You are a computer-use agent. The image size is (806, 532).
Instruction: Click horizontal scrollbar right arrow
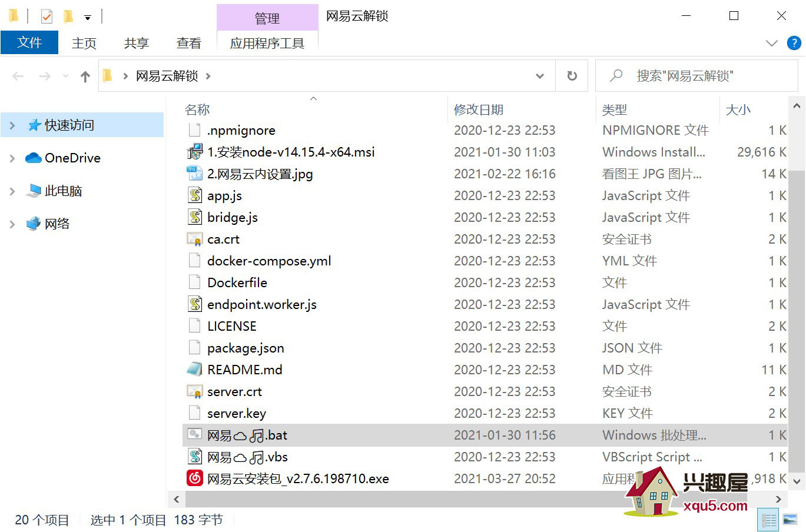pyautogui.click(x=778, y=499)
